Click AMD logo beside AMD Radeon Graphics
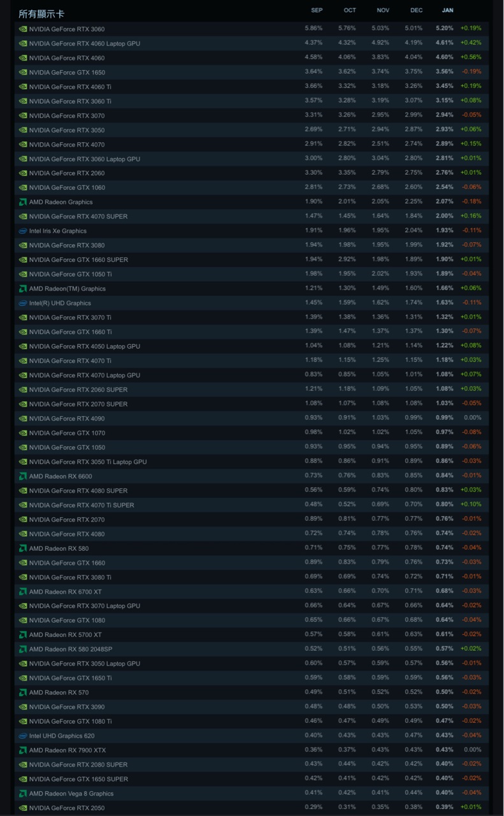This screenshot has width=504, height=816. (x=23, y=202)
